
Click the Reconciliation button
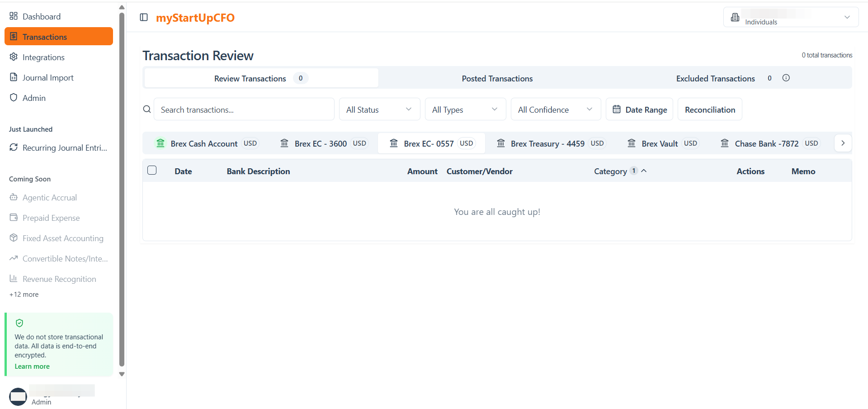click(x=710, y=109)
